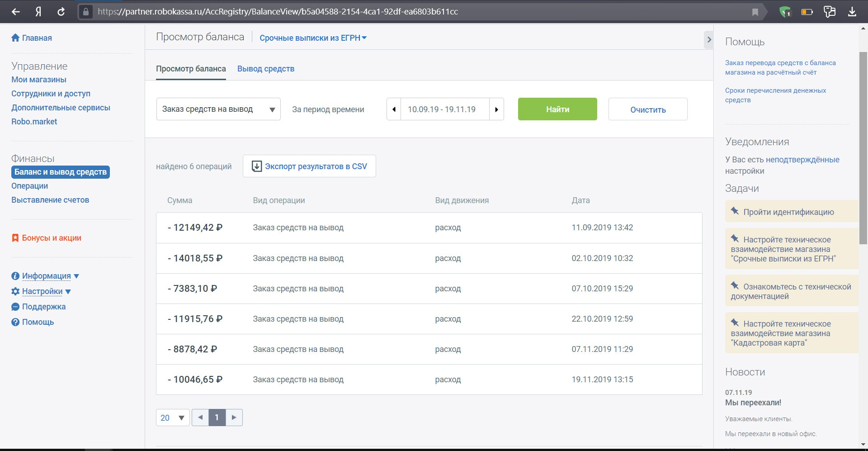The image size is (868, 451).
Task: Click the bookmark icon in address bar
Action: (755, 12)
